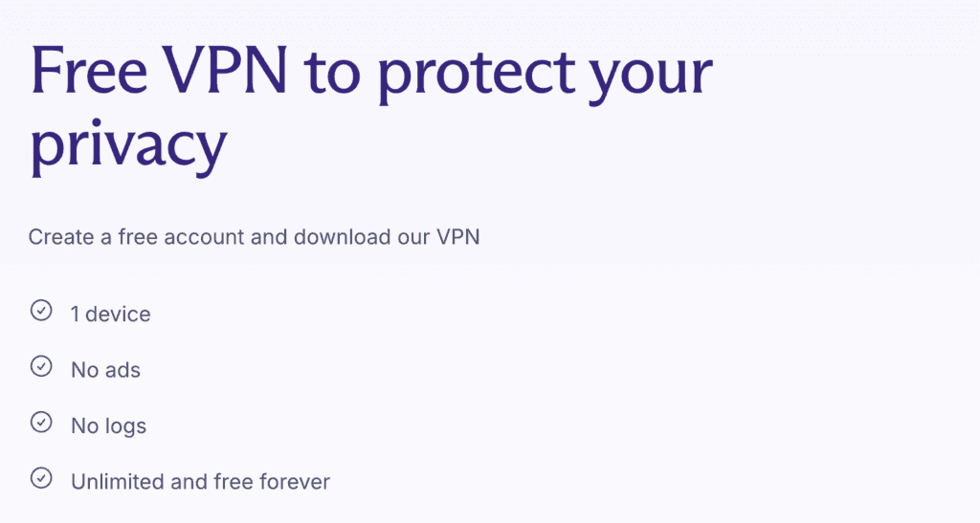Click the "1 device" feature text
Viewport: 980px width, 523px height.
click(110, 314)
